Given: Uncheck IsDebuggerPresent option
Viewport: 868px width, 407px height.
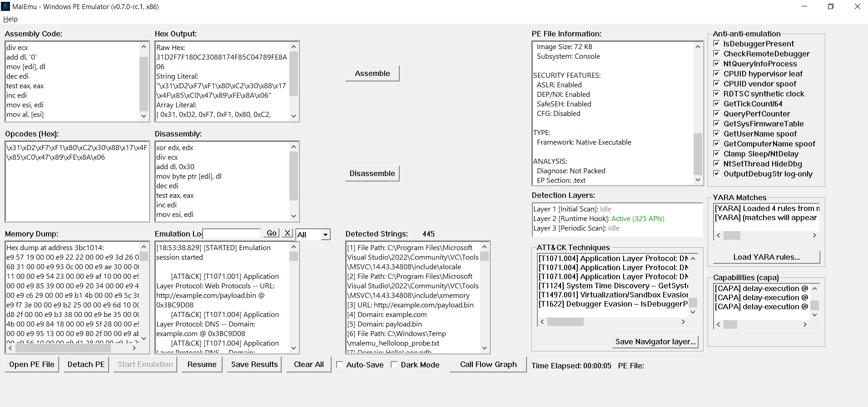Looking at the screenshot, I should pyautogui.click(x=717, y=44).
